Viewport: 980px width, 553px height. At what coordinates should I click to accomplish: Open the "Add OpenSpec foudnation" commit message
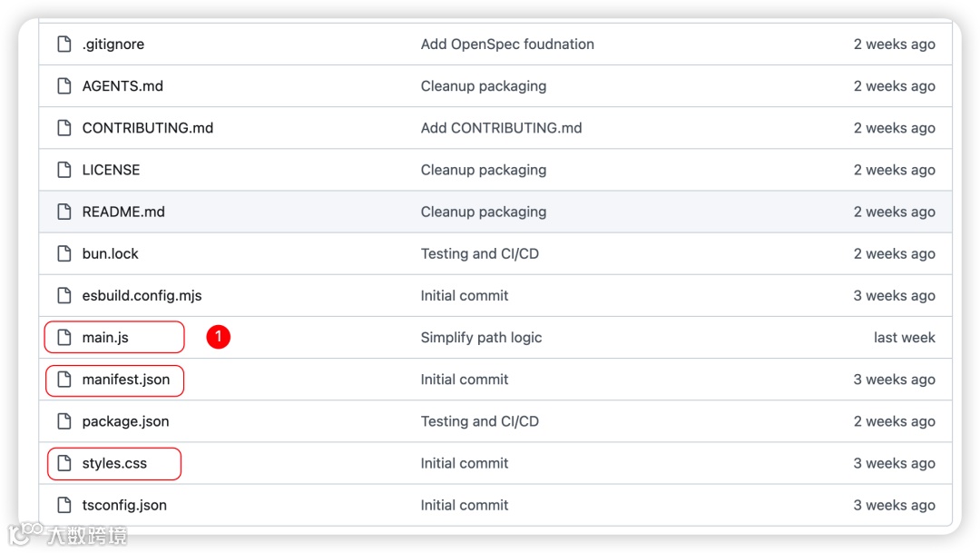tap(507, 44)
